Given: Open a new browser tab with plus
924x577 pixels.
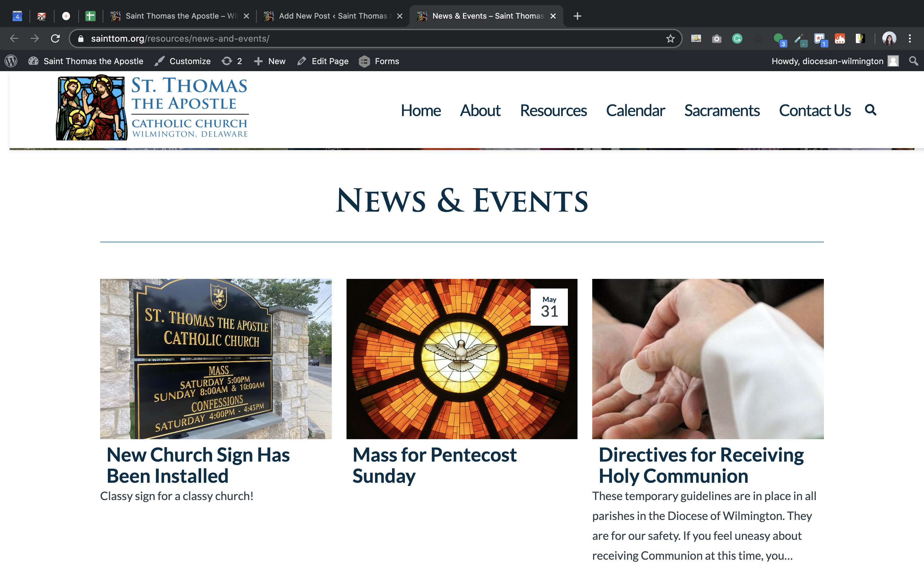Looking at the screenshot, I should coord(577,16).
